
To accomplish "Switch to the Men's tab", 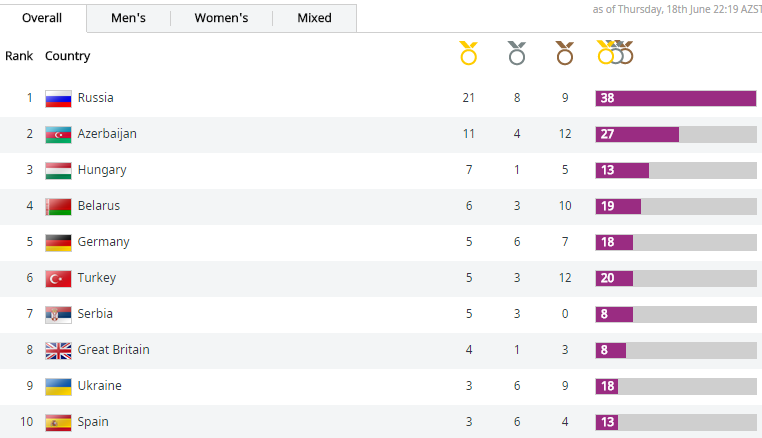I will pyautogui.click(x=128, y=18).
